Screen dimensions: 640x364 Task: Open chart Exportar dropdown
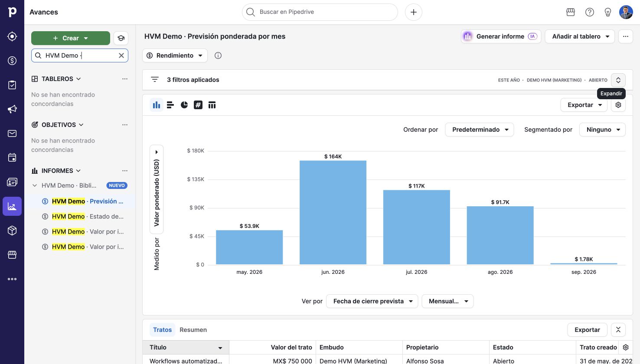584,105
